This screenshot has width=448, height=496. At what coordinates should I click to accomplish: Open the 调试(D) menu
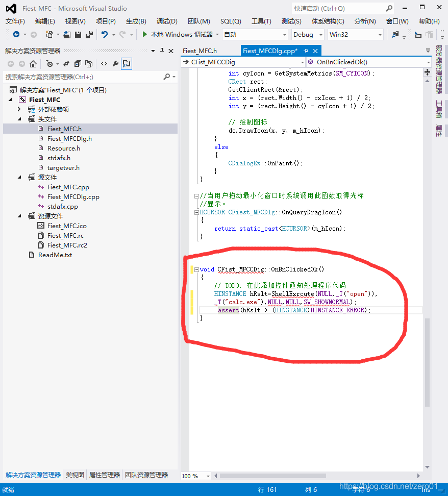[167, 21]
